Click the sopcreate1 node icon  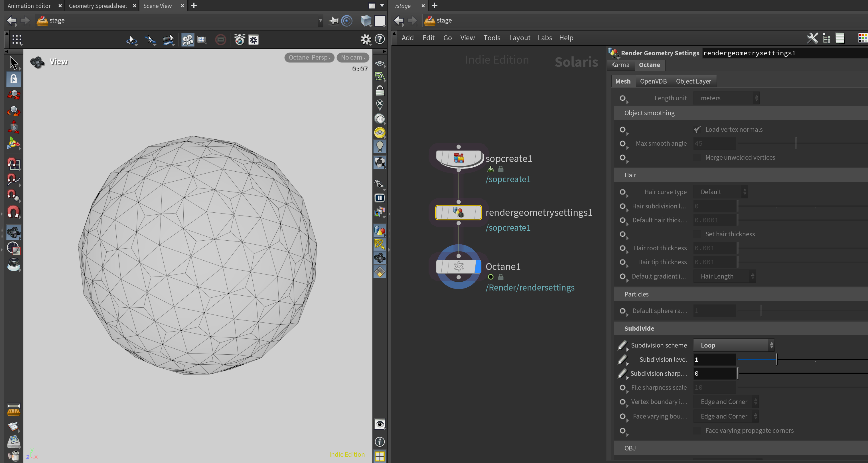click(458, 158)
